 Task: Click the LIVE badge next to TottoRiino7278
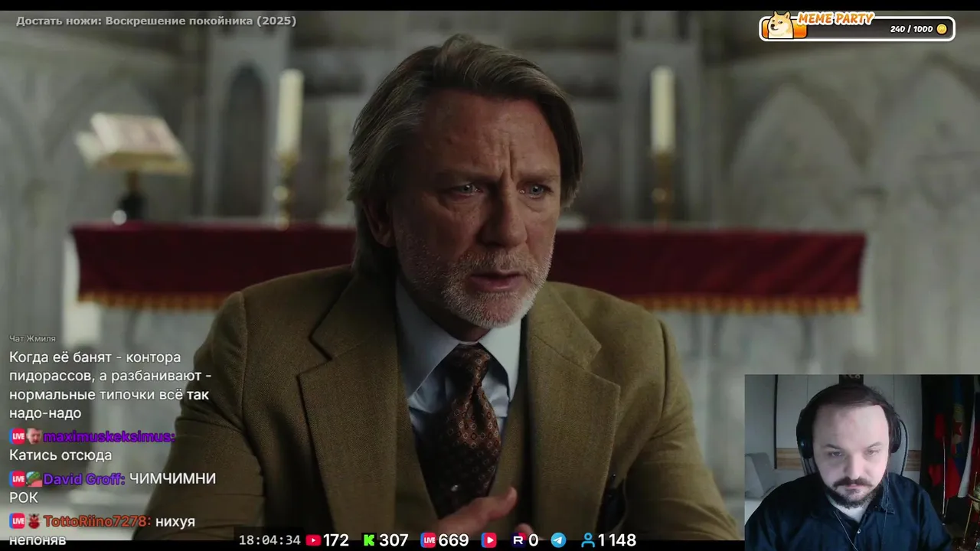pyautogui.click(x=18, y=521)
